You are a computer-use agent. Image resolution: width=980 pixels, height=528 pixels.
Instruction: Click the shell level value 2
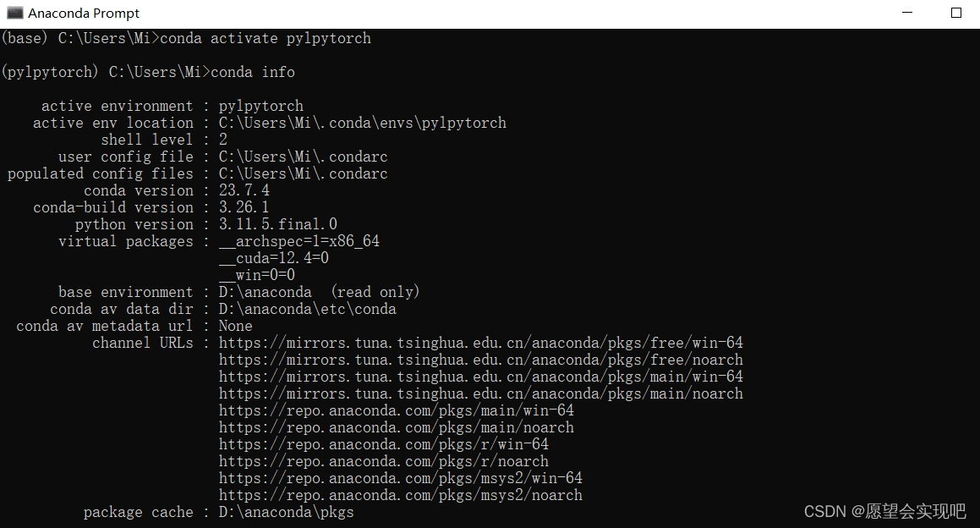(223, 140)
